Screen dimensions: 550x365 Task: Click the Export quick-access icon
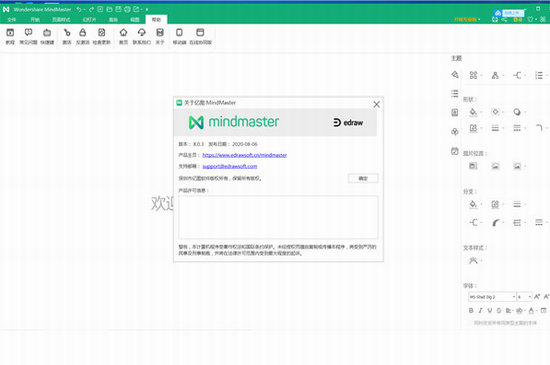(x=136, y=9)
